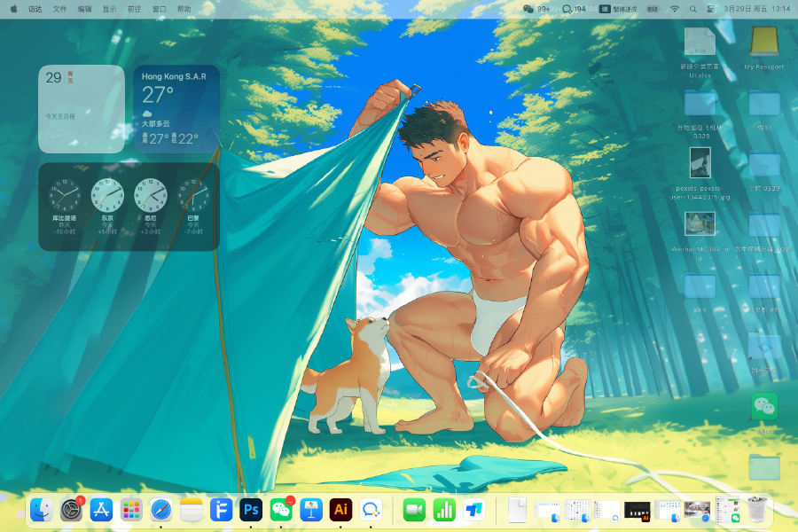Open the 文件 menu
The image size is (798, 532).
click(59, 8)
